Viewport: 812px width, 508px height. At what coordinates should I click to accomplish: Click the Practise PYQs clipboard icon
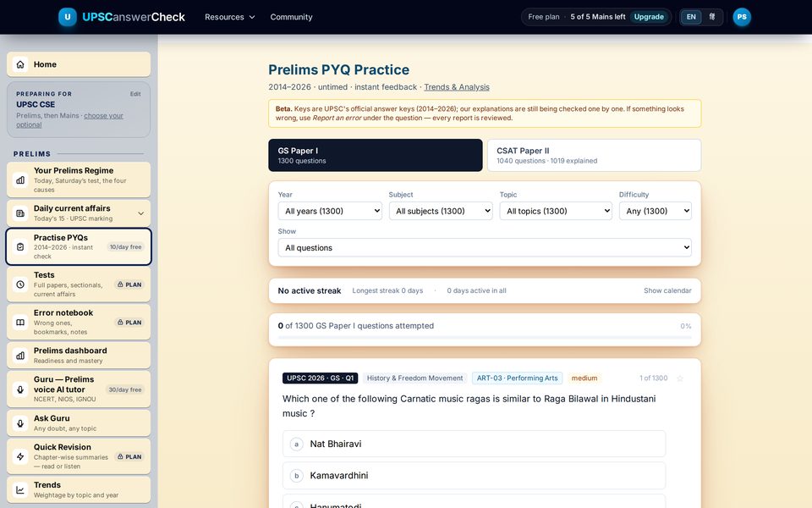(x=20, y=246)
